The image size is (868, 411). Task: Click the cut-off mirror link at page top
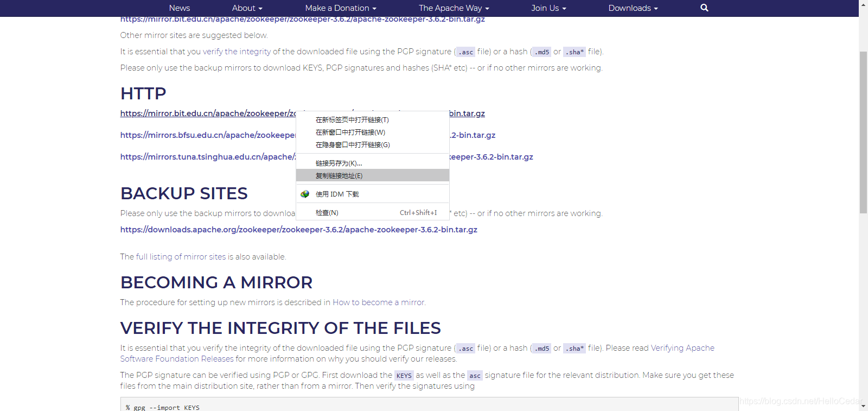303,20
